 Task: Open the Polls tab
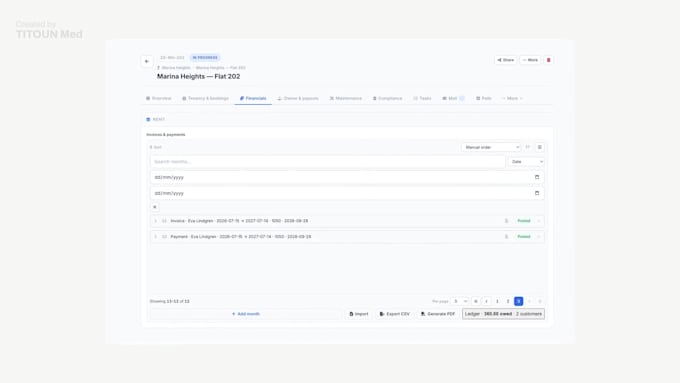(484, 98)
